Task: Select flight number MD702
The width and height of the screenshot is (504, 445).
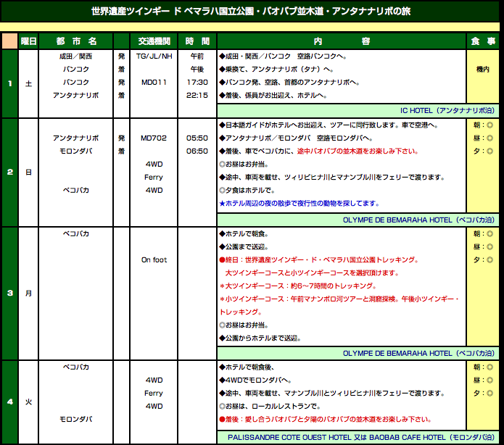Action: [x=154, y=138]
